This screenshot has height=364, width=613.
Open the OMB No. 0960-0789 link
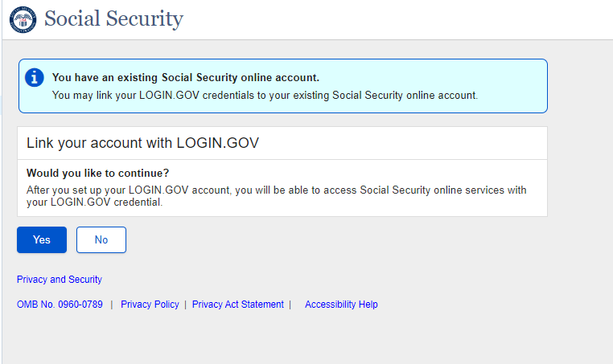(60, 305)
